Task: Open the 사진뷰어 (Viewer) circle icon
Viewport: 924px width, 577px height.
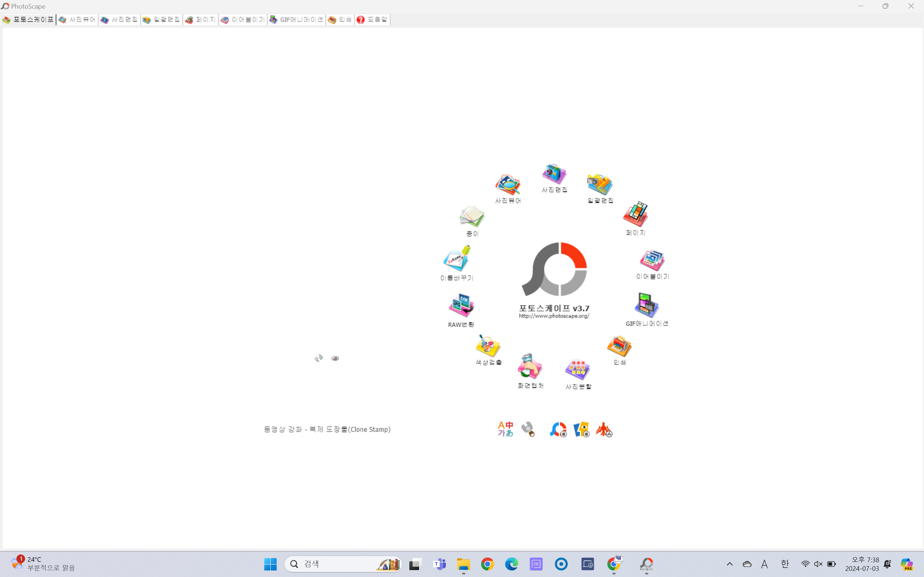Action: tap(507, 185)
